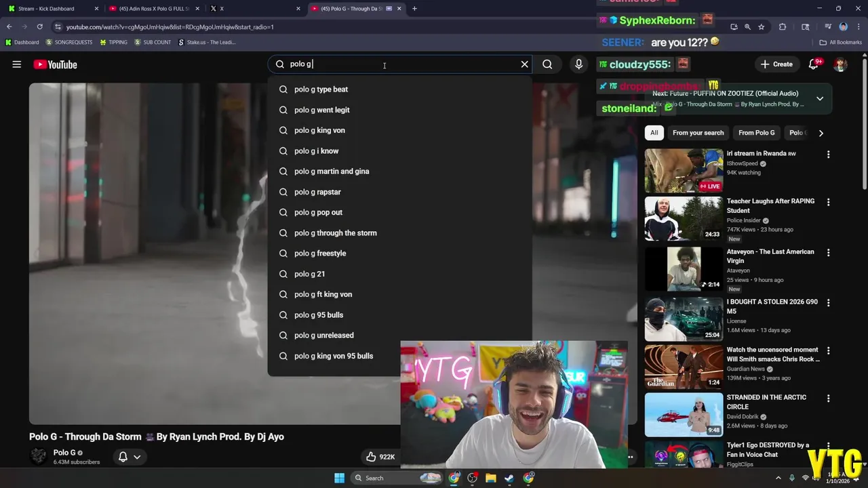The height and width of the screenshot is (488, 868).
Task: Open the All Bookmarks folder
Action: point(841,42)
